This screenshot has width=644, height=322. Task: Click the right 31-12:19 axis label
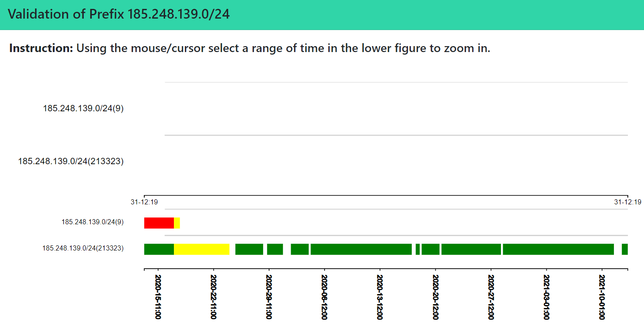(628, 202)
